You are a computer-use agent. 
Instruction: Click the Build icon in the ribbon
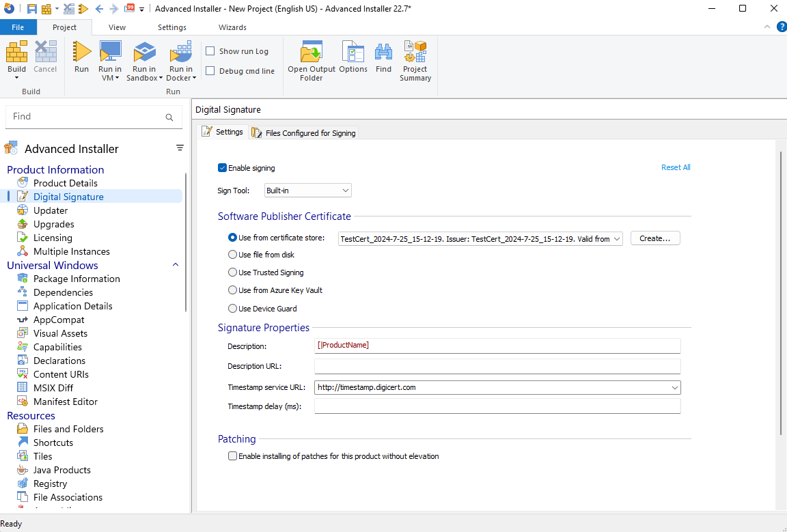[x=16, y=52]
